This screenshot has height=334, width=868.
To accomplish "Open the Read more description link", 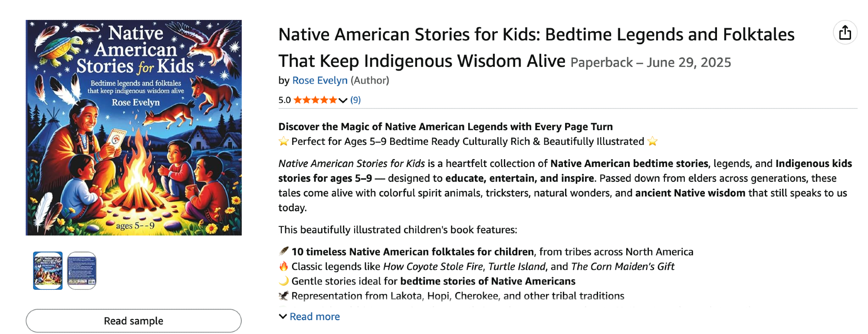I will pyautogui.click(x=315, y=317).
